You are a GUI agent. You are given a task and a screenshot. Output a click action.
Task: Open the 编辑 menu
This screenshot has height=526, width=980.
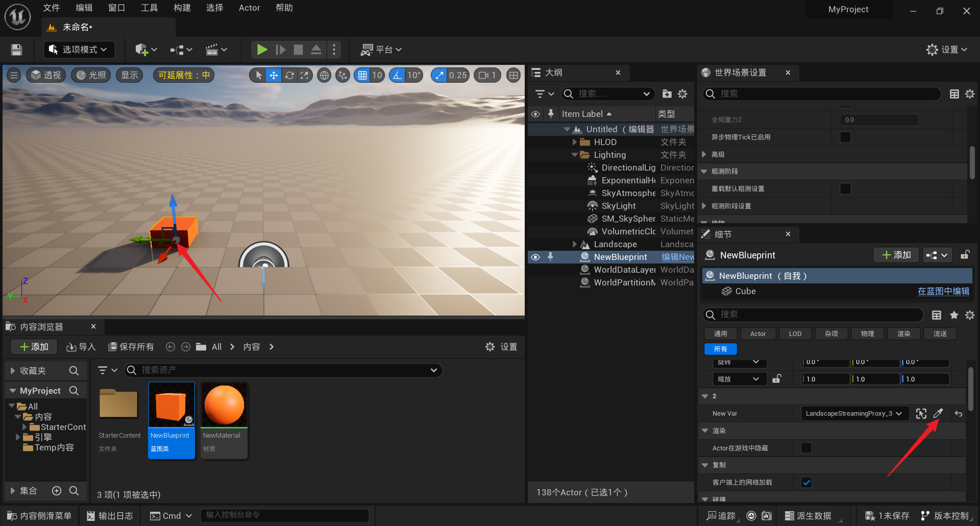tap(84, 8)
